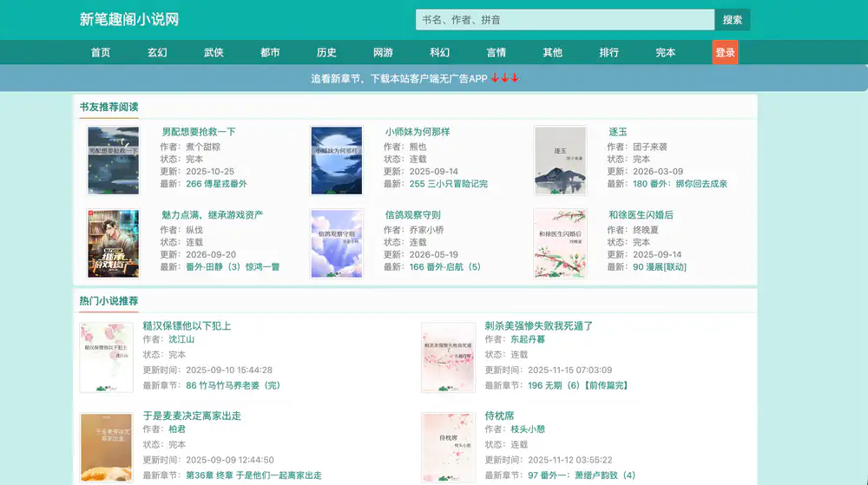Open cover thumbnail of 逐玉

click(560, 161)
